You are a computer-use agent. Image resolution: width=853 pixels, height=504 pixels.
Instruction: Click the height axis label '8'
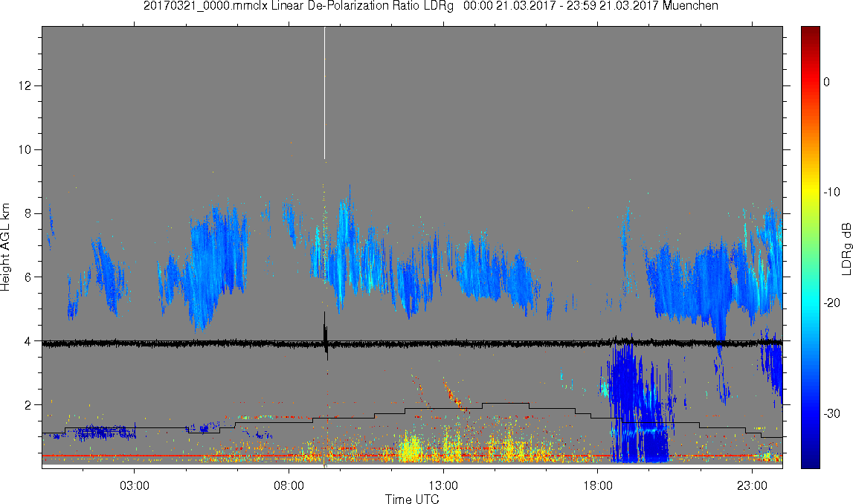[x=28, y=213]
